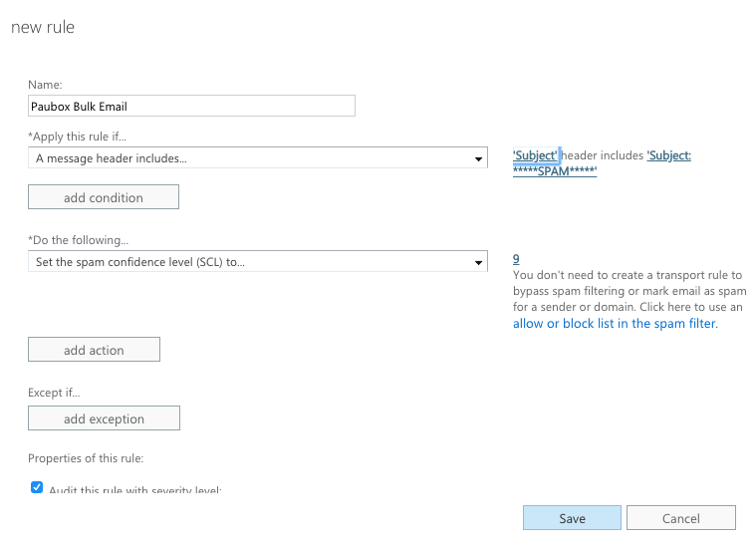
Task: Change the SCL value 9 link
Action: [x=516, y=257]
